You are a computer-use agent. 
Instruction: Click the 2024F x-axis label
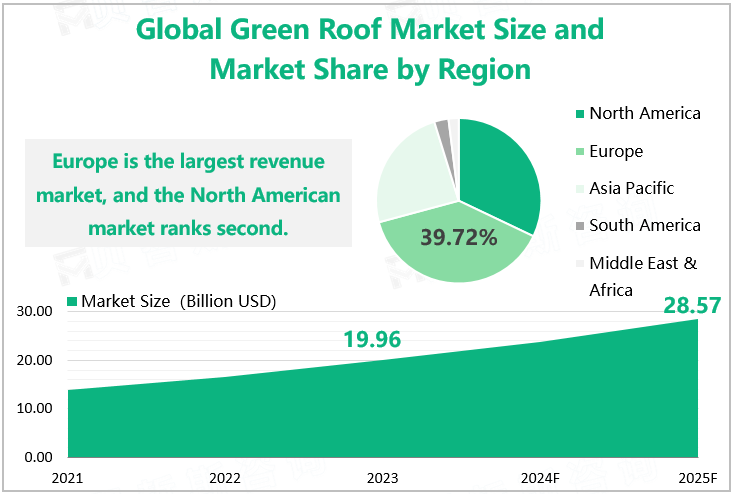point(540,478)
